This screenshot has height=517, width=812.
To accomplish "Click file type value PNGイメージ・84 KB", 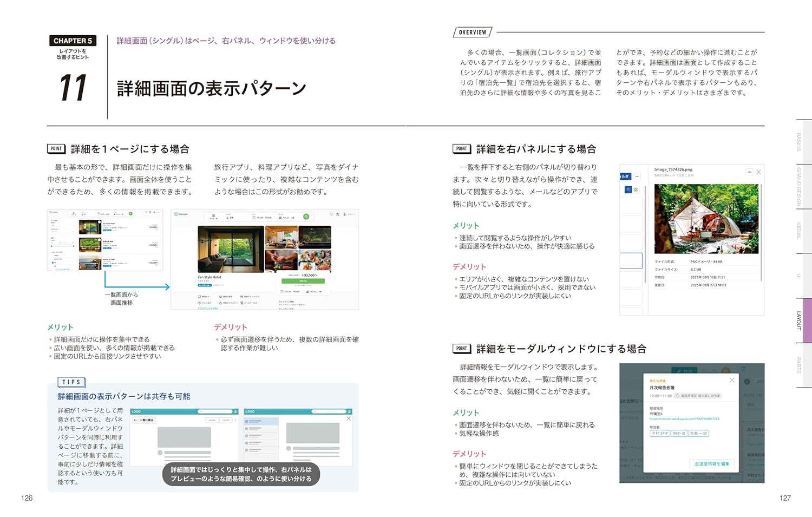I will 706,262.
